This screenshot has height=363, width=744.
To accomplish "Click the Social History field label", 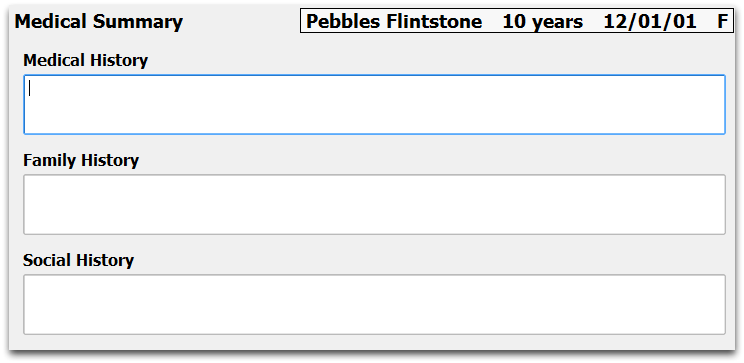I will coord(79,260).
